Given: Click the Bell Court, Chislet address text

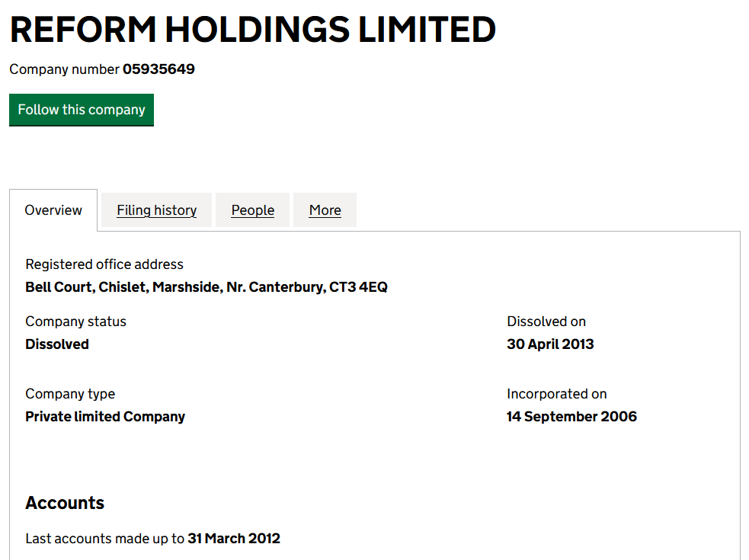Looking at the screenshot, I should [x=206, y=287].
